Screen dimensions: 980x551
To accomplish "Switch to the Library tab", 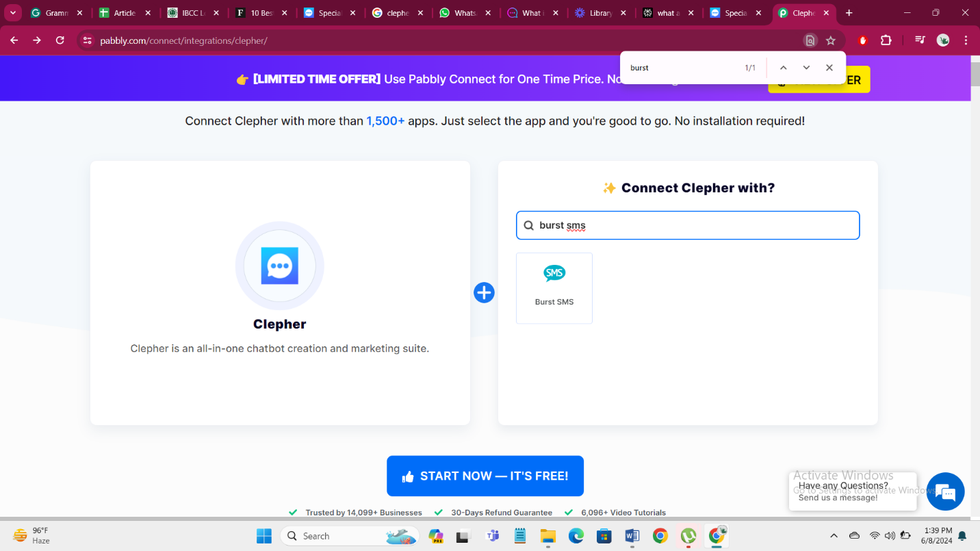I will click(x=599, y=13).
